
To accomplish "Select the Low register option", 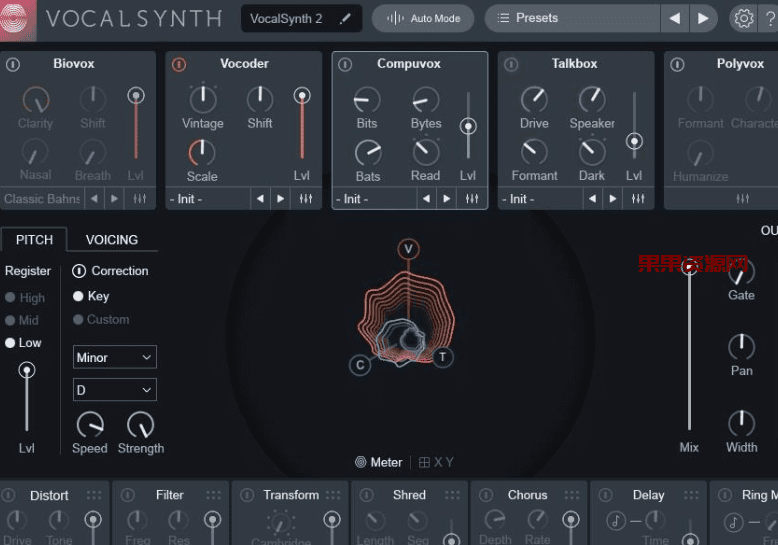I will pos(23,343).
